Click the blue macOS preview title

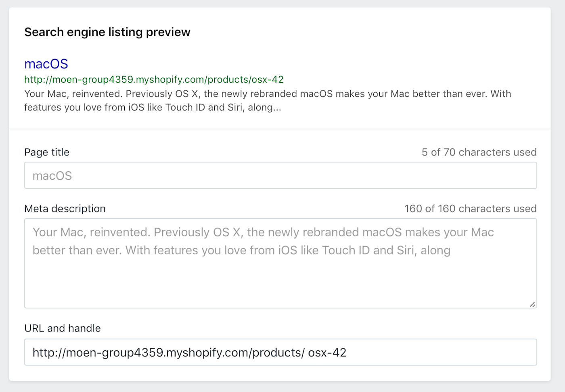(x=46, y=64)
